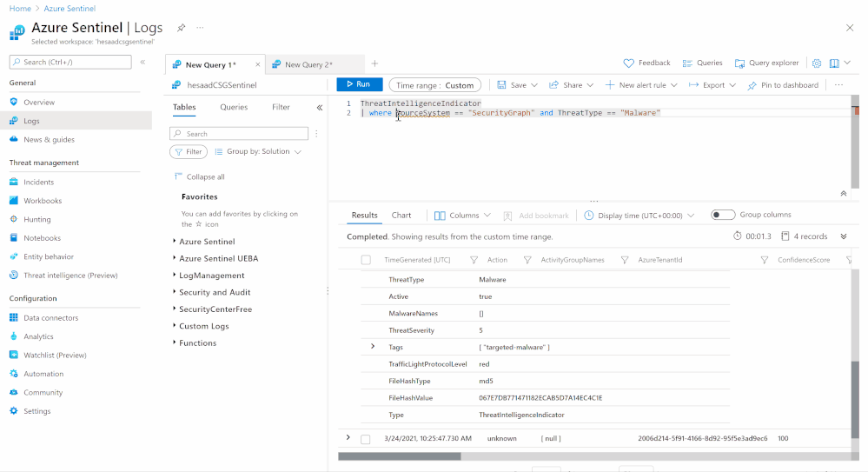The height and width of the screenshot is (472, 868).
Task: Open toolbar overflow ellipsis menu
Action: click(838, 85)
